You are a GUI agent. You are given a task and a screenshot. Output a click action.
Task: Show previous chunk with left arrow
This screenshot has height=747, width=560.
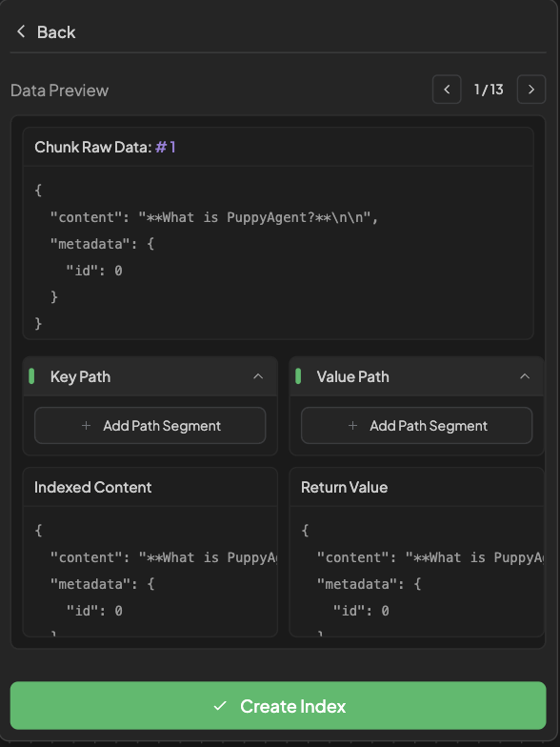[447, 90]
